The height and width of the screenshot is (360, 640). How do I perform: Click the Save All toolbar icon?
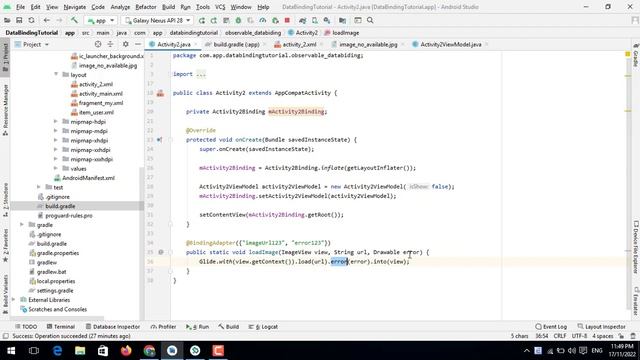(x=19, y=20)
